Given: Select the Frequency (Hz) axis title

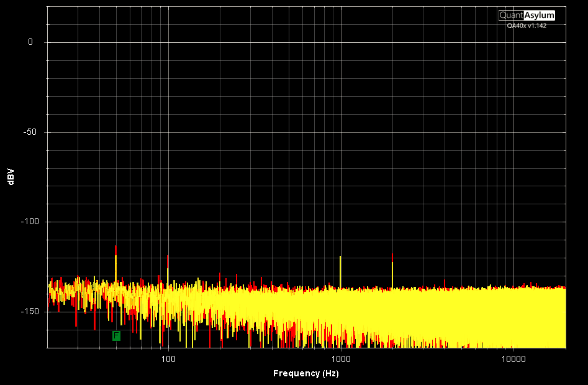Looking at the screenshot, I should [305, 373].
